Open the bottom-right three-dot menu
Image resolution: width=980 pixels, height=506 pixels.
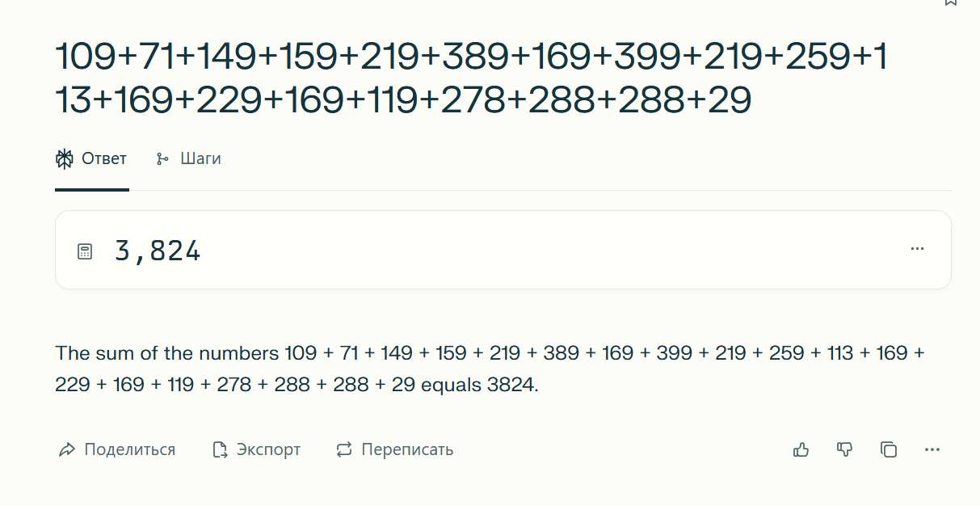pos(932,450)
